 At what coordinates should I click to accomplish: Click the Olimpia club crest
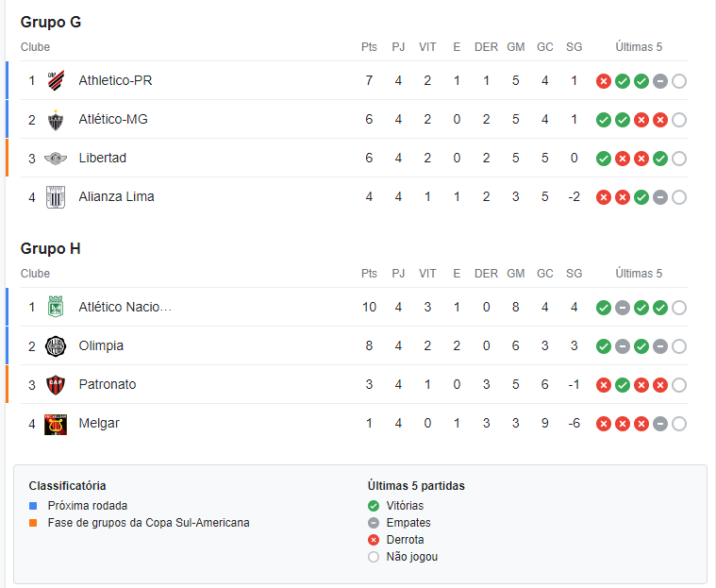click(x=56, y=346)
